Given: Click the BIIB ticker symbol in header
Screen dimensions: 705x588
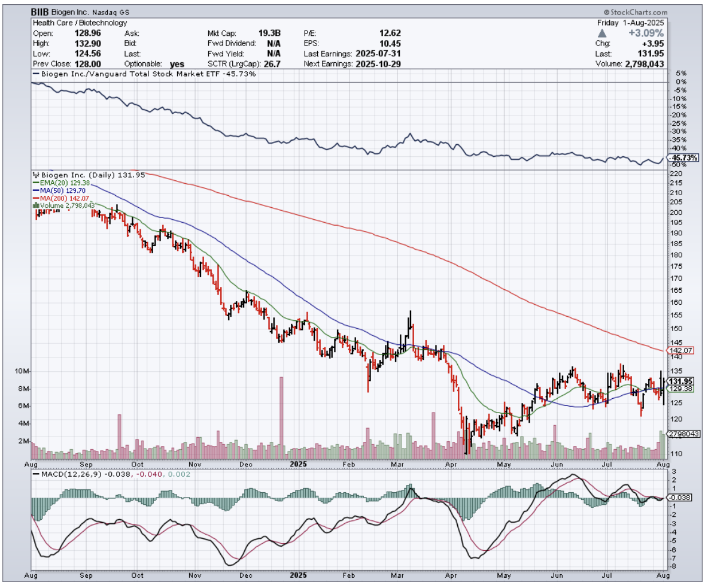Looking at the screenshot, I should pyautogui.click(x=41, y=12).
